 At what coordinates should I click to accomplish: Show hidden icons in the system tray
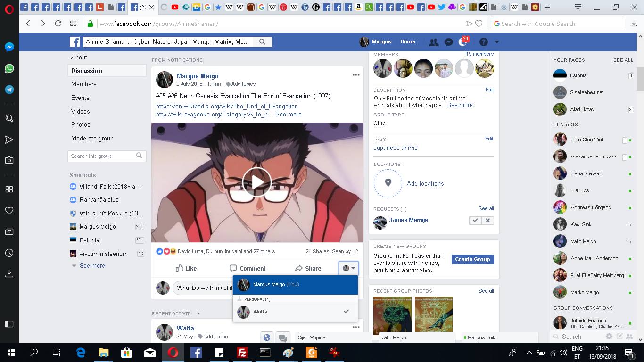(529, 352)
